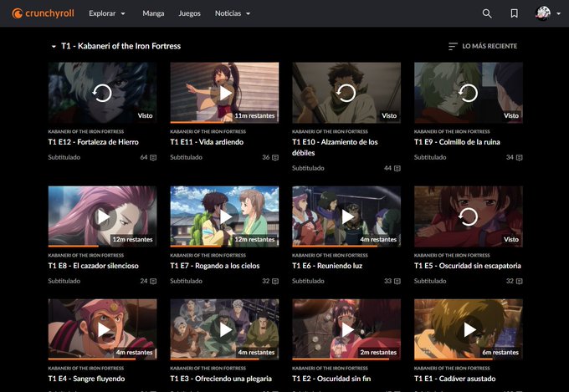Click the 2m restantes badge on E2
The image size is (569, 392).
[378, 352]
